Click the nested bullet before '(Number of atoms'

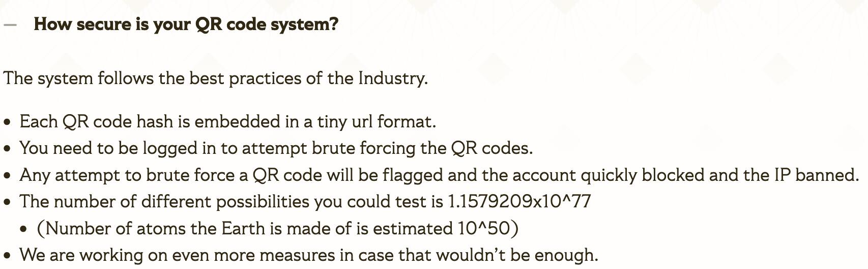pos(24,229)
